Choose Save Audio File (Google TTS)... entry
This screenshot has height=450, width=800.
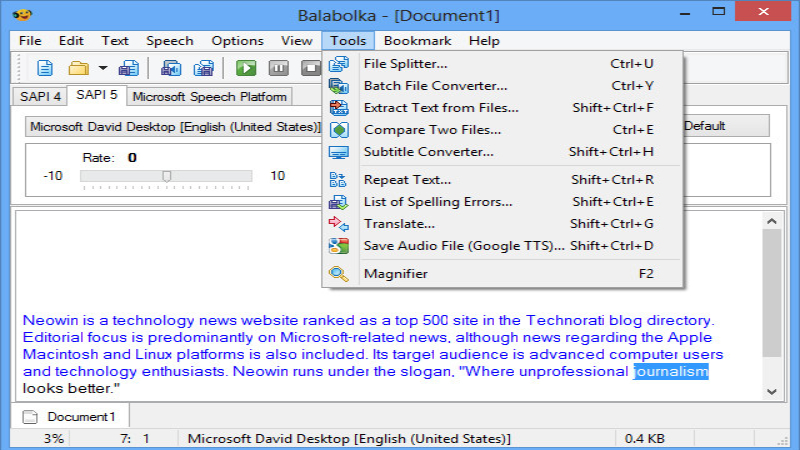pyautogui.click(x=503, y=245)
